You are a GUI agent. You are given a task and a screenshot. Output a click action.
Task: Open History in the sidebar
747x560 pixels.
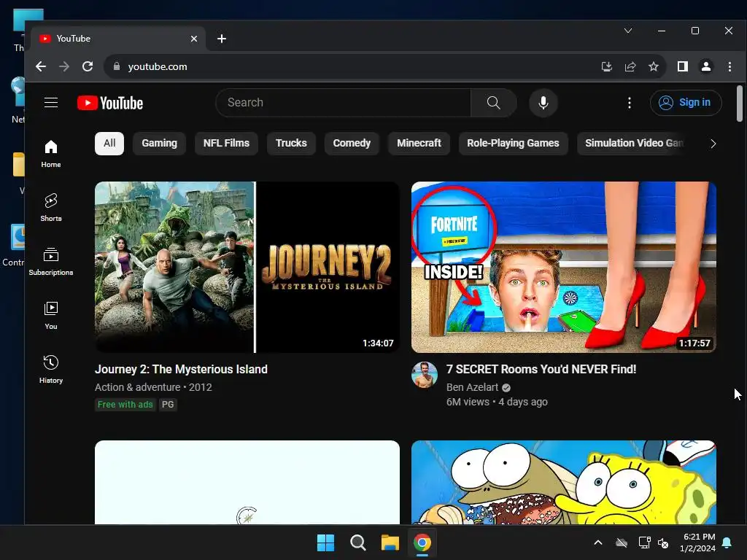pyautogui.click(x=51, y=369)
